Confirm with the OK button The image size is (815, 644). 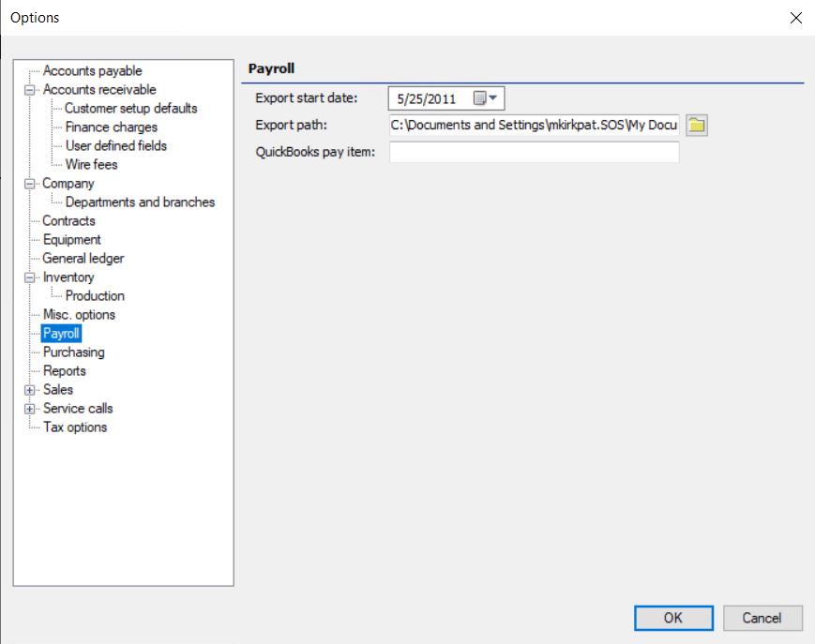pos(673,618)
